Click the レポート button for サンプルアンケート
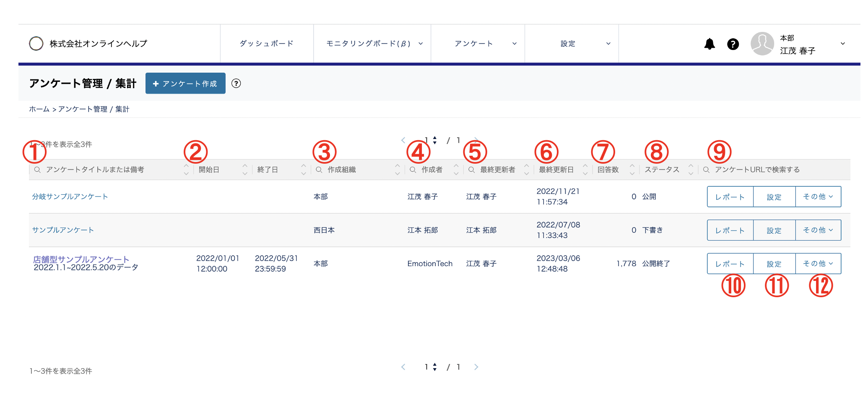868x398 pixels. (730, 230)
